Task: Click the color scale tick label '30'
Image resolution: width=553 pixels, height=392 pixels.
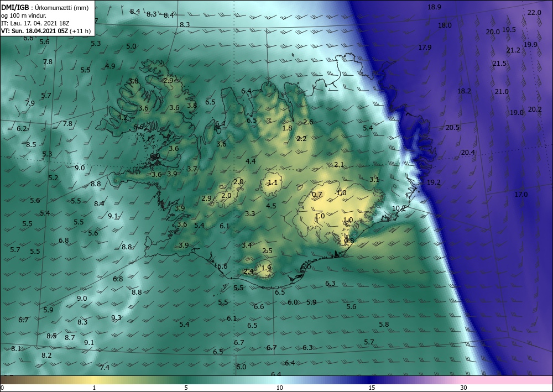Action: point(463,388)
